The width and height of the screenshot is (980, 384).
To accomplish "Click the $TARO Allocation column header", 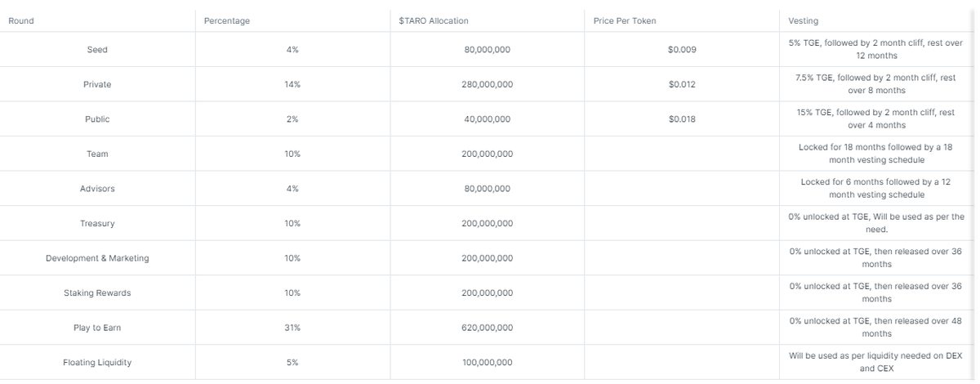I will pyautogui.click(x=434, y=20).
